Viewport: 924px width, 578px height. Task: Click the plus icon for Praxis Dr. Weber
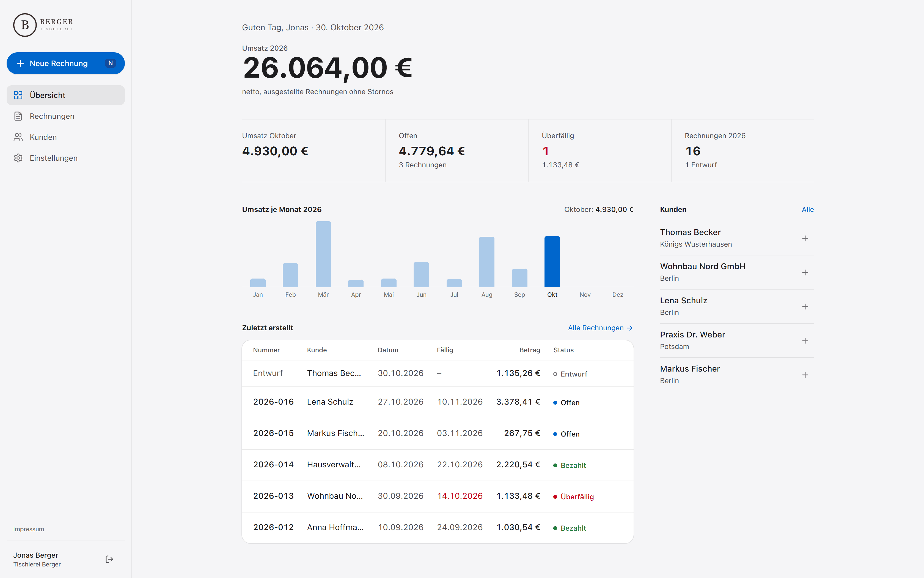point(805,341)
